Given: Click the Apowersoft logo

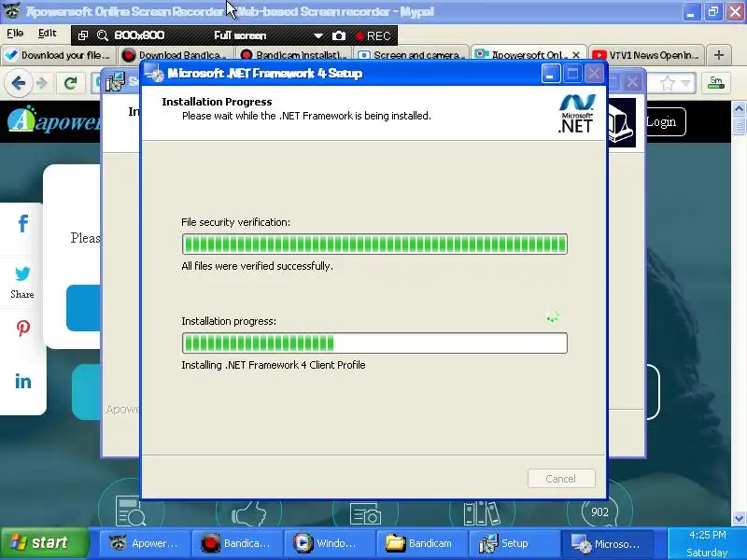Looking at the screenshot, I should 54,120.
